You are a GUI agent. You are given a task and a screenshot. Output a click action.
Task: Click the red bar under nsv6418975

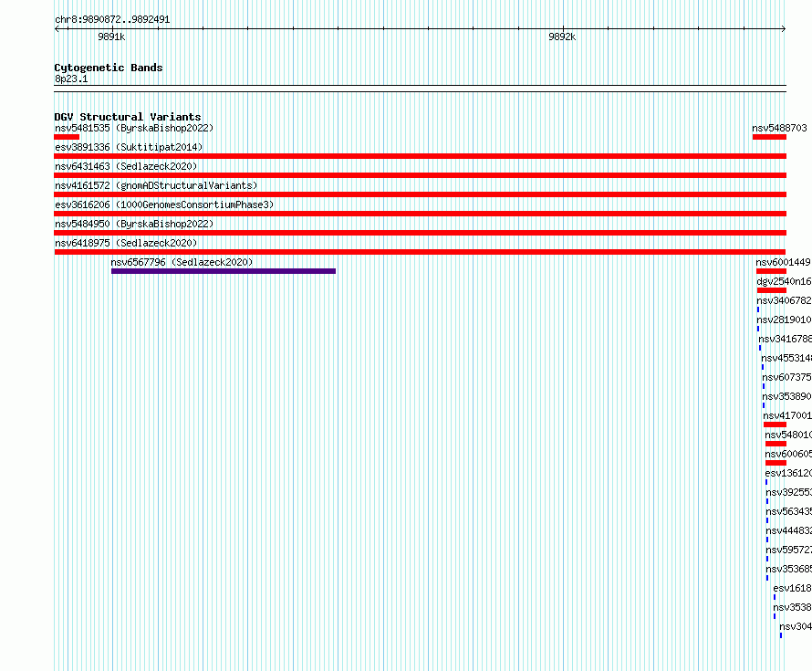(421, 252)
